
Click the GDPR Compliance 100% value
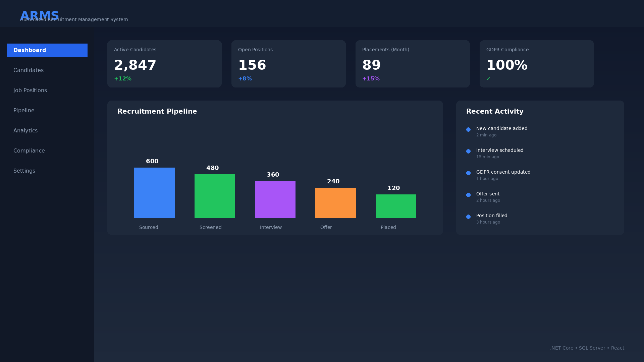point(507,65)
